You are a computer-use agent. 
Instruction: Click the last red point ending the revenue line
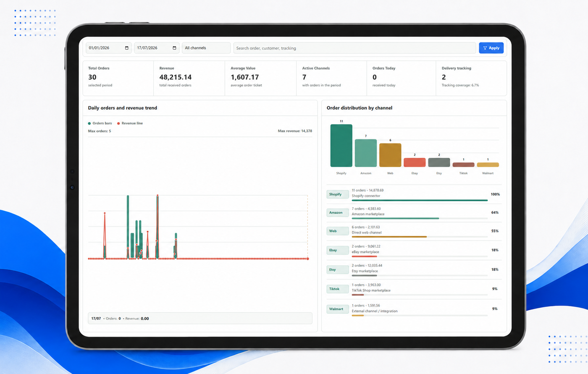[x=308, y=259]
